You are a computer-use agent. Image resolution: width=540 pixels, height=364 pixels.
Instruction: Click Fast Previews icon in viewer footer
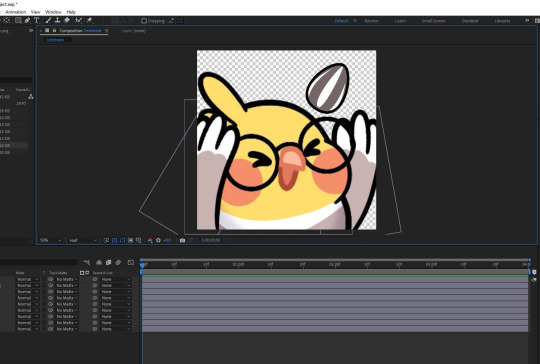coord(106,240)
